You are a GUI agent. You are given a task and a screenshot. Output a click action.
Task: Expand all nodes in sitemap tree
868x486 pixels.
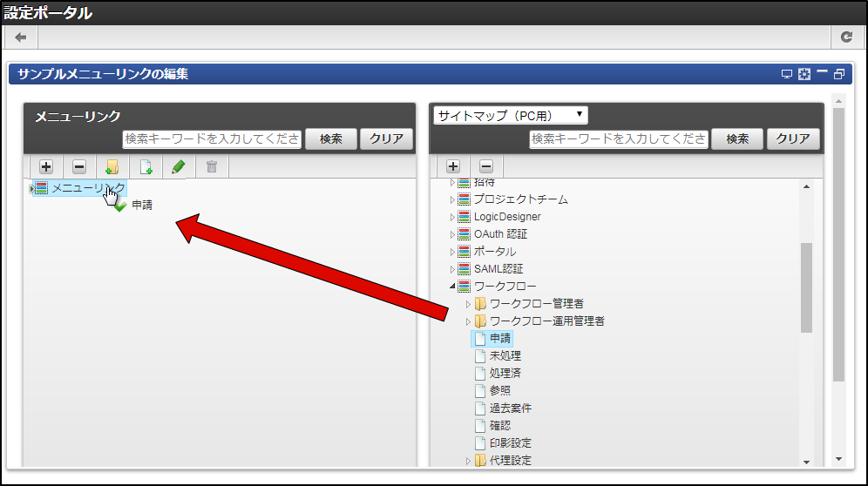coord(453,166)
